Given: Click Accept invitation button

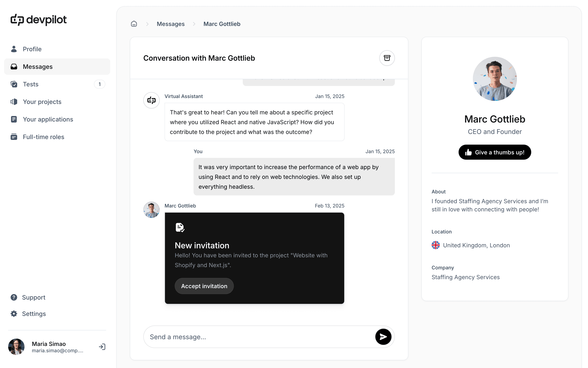Looking at the screenshot, I should (204, 286).
